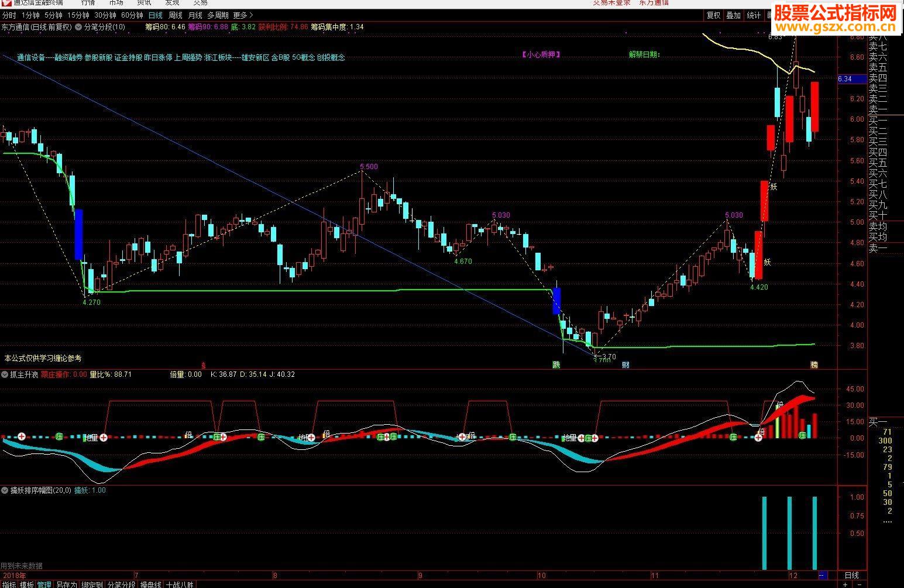
Task: Switch to 月线 monthly period
Action: [195, 15]
